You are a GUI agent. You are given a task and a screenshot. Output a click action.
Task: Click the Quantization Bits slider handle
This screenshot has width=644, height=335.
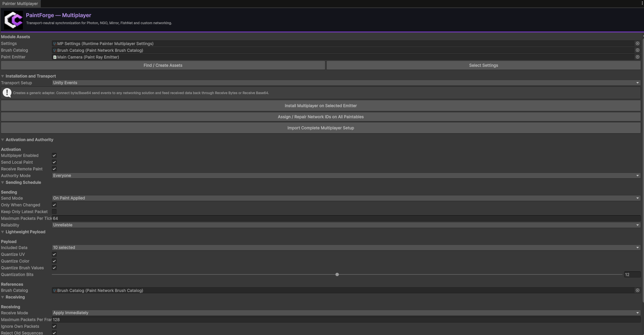[337, 274]
